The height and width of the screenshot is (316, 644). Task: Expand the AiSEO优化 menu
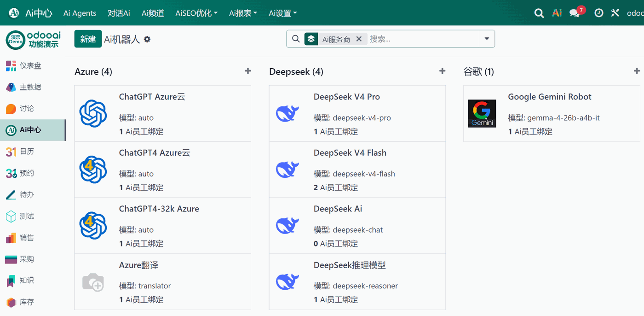click(196, 13)
